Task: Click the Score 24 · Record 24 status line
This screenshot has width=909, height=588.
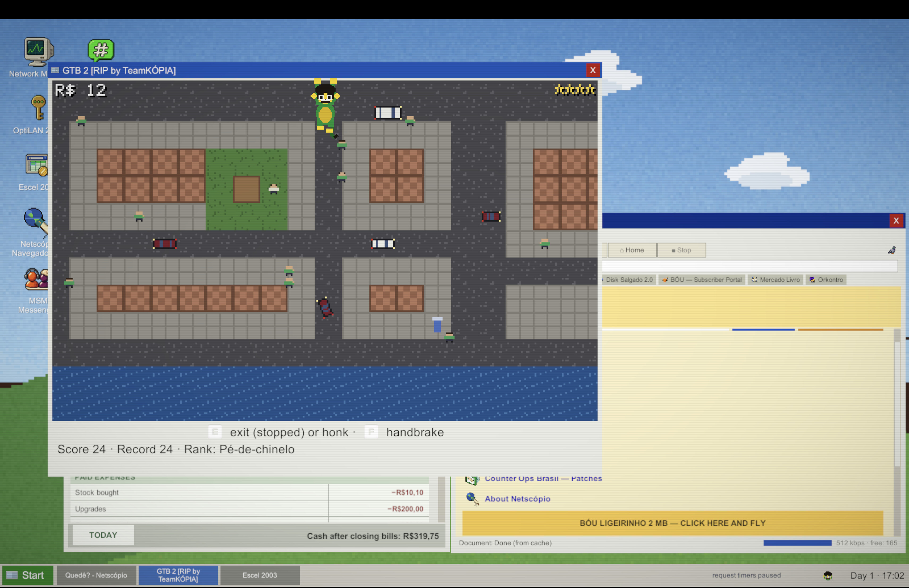Action: click(176, 449)
